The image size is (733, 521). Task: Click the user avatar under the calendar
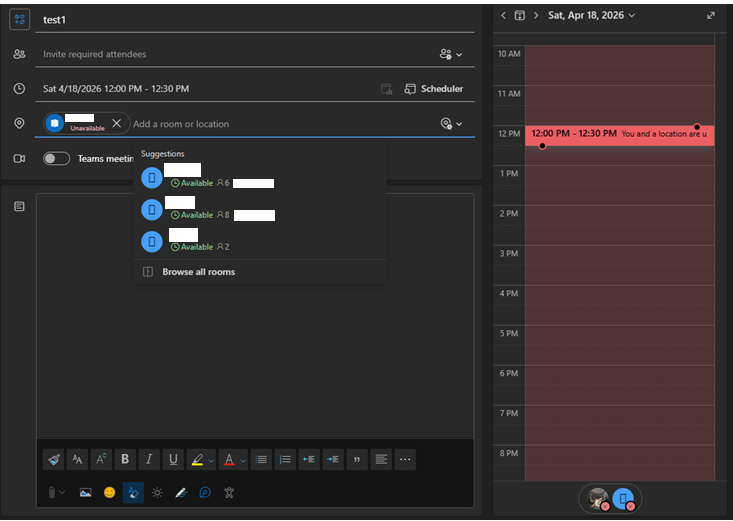click(598, 499)
